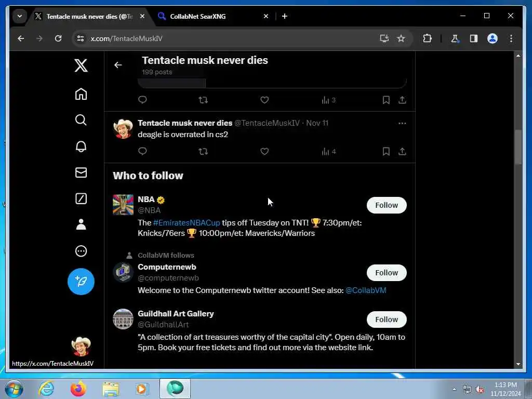The width and height of the screenshot is (532, 399).
Task: Click the account avatar at sidebar bottom
Action: [x=81, y=347]
